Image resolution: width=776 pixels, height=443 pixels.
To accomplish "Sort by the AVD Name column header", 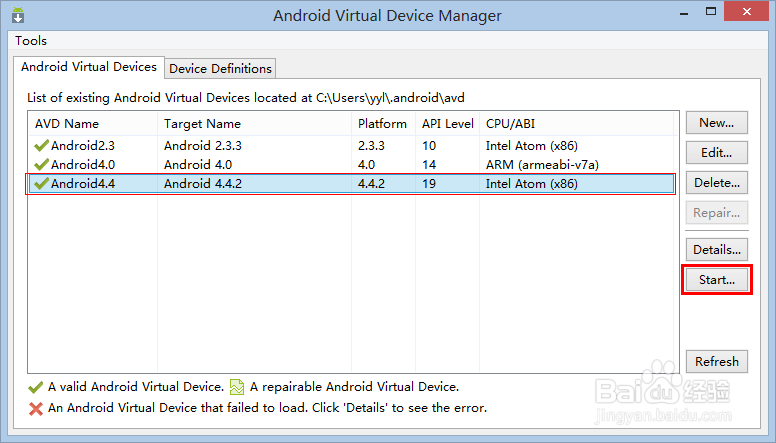I will 67,124.
